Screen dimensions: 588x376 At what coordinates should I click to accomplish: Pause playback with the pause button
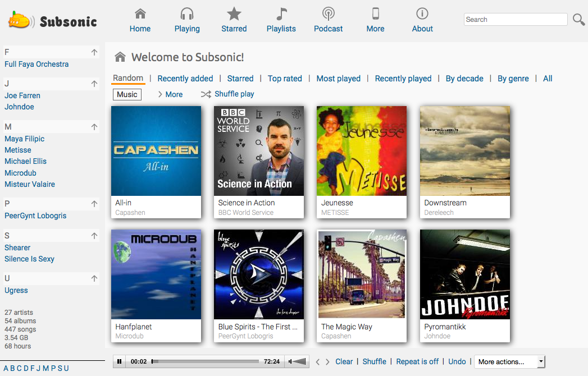click(x=119, y=362)
